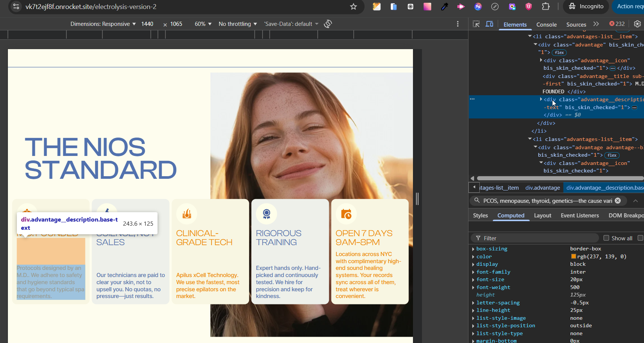Bookmark this page with the star icon

click(x=353, y=7)
